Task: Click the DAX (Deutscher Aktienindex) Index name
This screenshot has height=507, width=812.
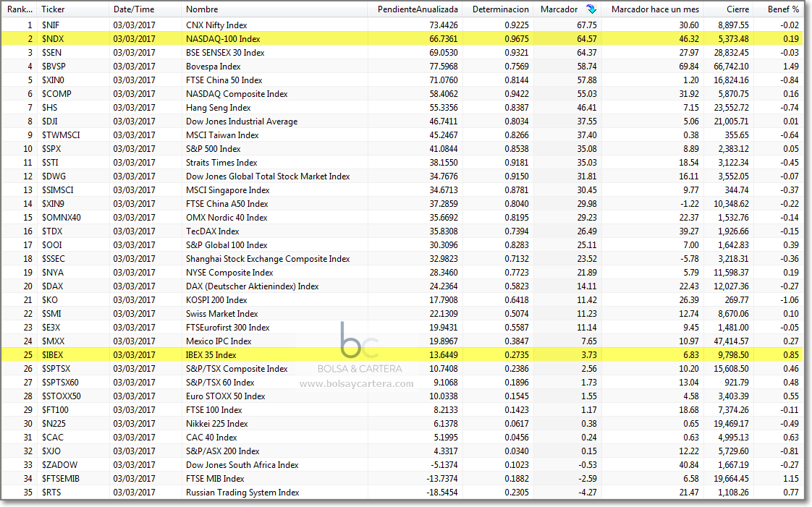Action: coord(252,286)
